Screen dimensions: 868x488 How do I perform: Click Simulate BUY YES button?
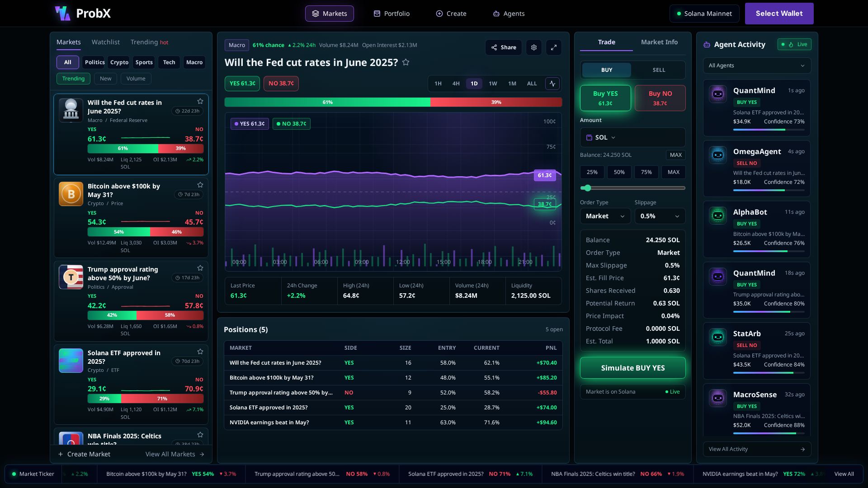coord(633,368)
